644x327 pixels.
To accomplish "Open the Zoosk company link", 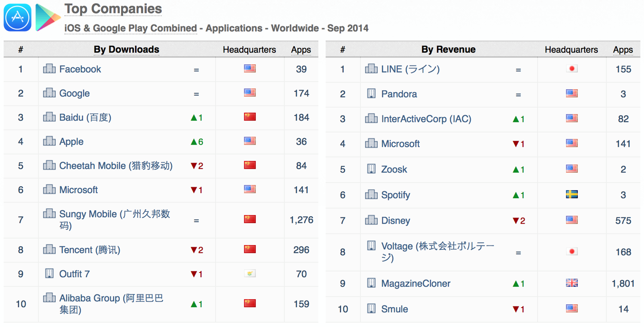I will click(x=394, y=169).
